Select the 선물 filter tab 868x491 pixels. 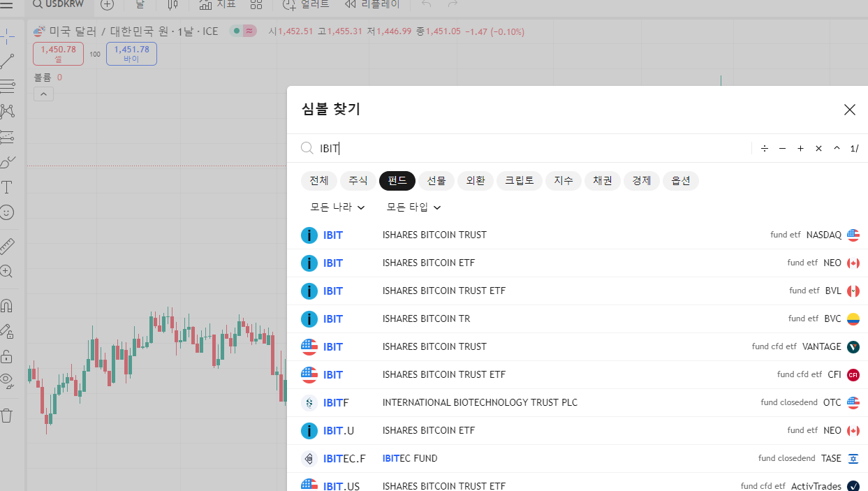pos(436,181)
